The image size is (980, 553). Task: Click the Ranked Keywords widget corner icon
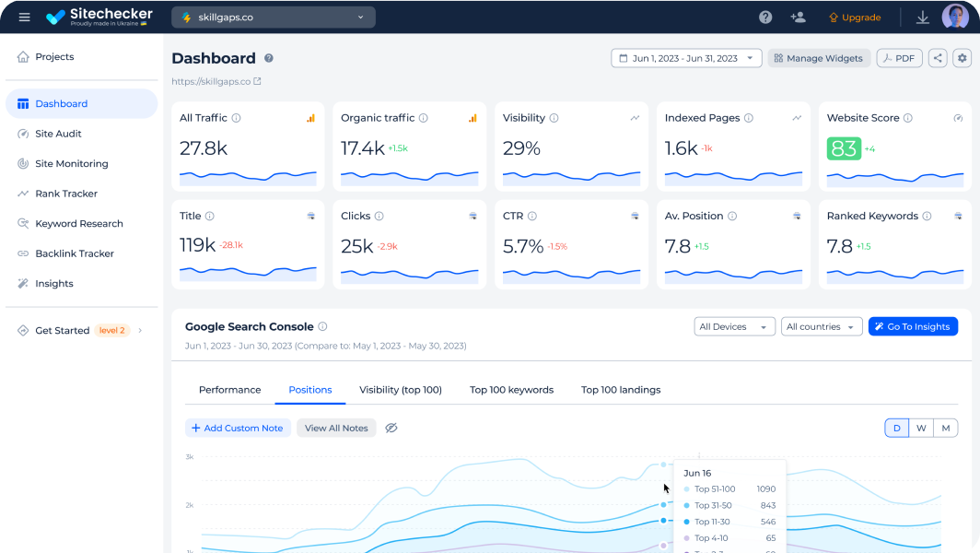click(958, 216)
